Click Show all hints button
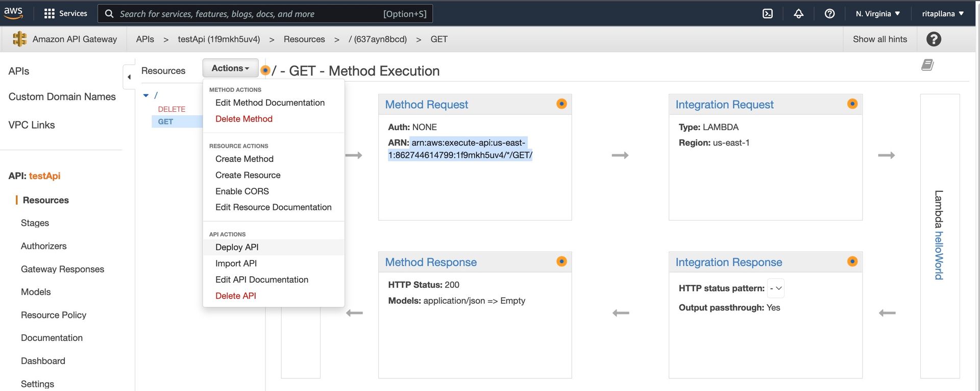 [x=879, y=39]
